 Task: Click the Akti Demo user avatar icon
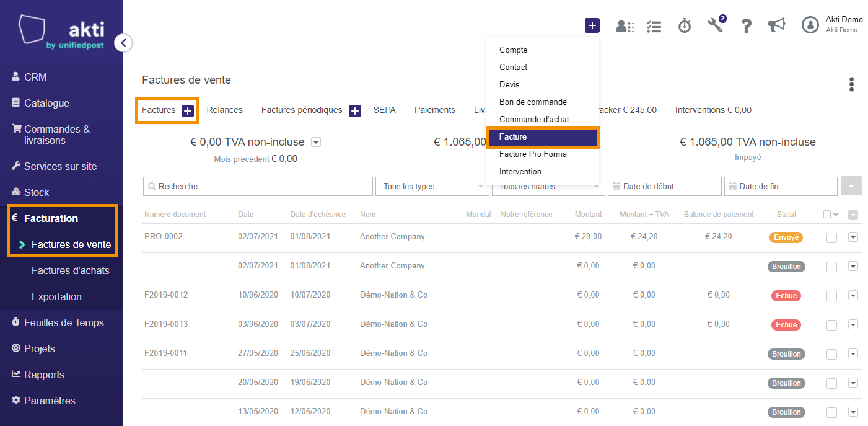[x=810, y=25]
